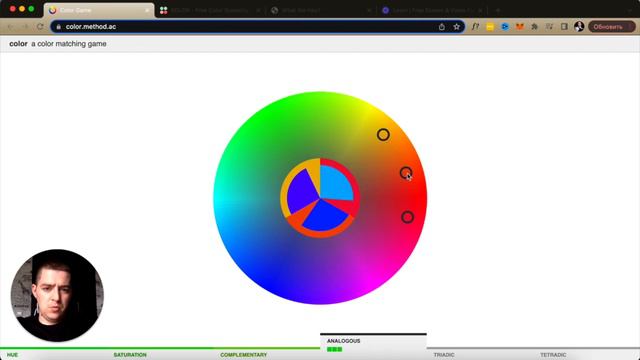Image resolution: width=640 pixels, height=360 pixels.
Task: Close the Color Game tab
Action: pos(147,10)
